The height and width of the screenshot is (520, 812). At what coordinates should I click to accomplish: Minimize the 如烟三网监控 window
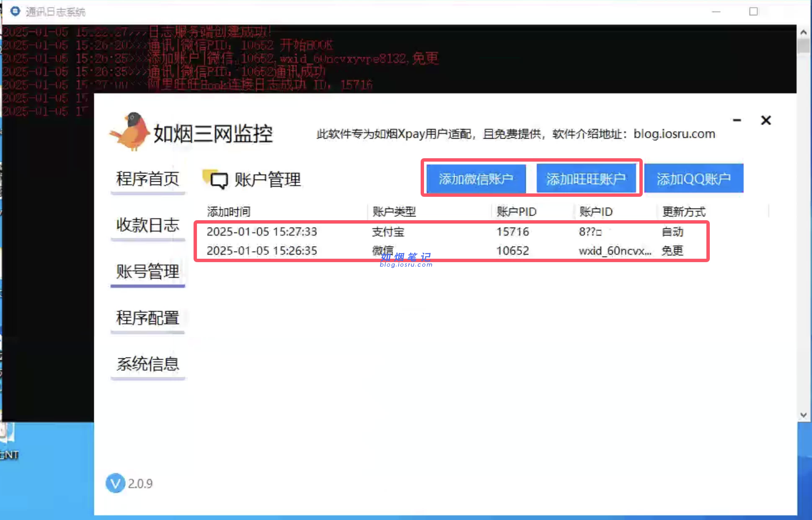point(737,121)
